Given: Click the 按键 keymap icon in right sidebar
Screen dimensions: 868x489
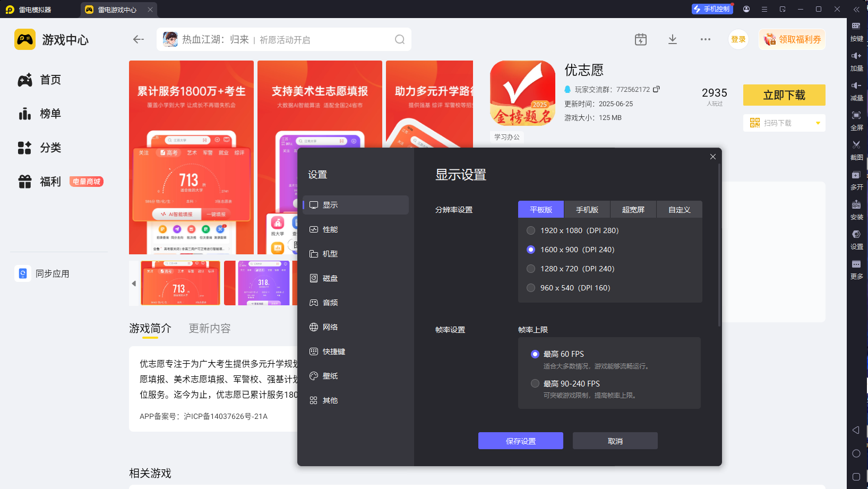Looking at the screenshot, I should tap(856, 25).
